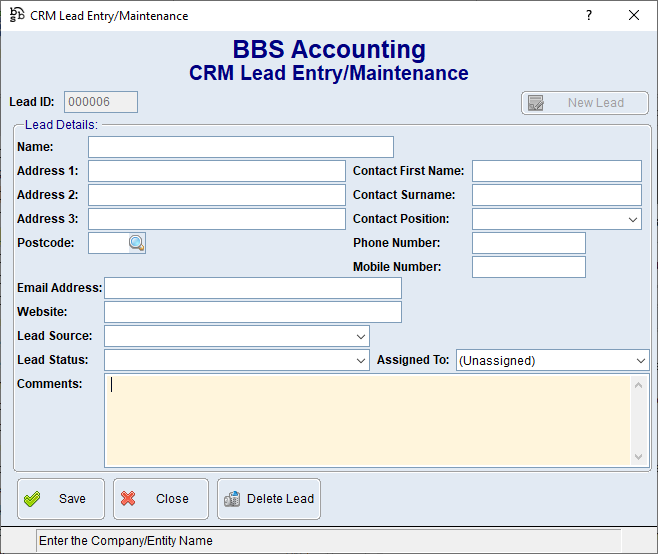Click the green checkmark on the Save button
The image size is (658, 554).
pos(32,499)
